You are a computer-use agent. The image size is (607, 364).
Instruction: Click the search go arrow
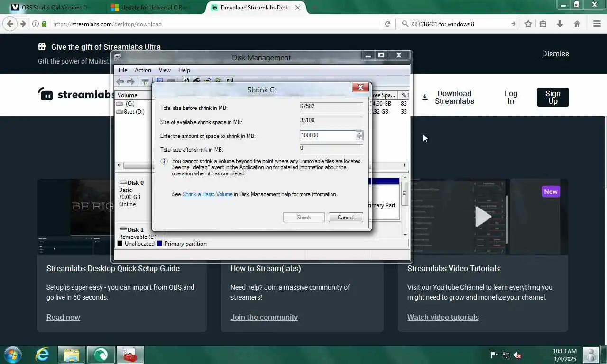pyautogui.click(x=513, y=24)
